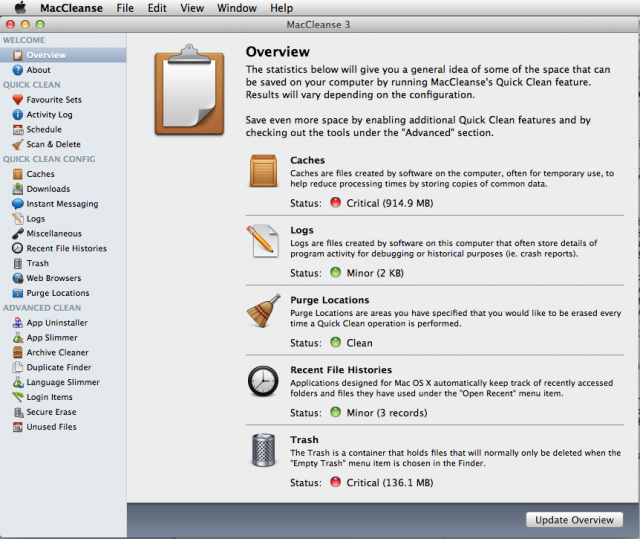Click the Downloads icon in sidebar
This screenshot has width=640, height=539.
pyautogui.click(x=18, y=189)
